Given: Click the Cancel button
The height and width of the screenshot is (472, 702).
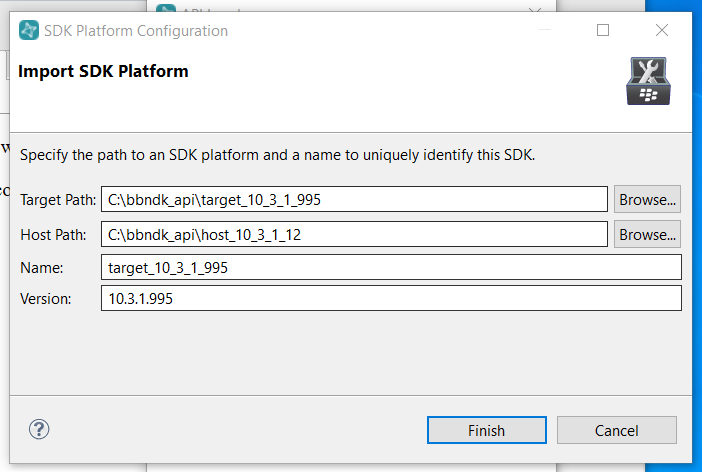Looking at the screenshot, I should tap(616, 430).
